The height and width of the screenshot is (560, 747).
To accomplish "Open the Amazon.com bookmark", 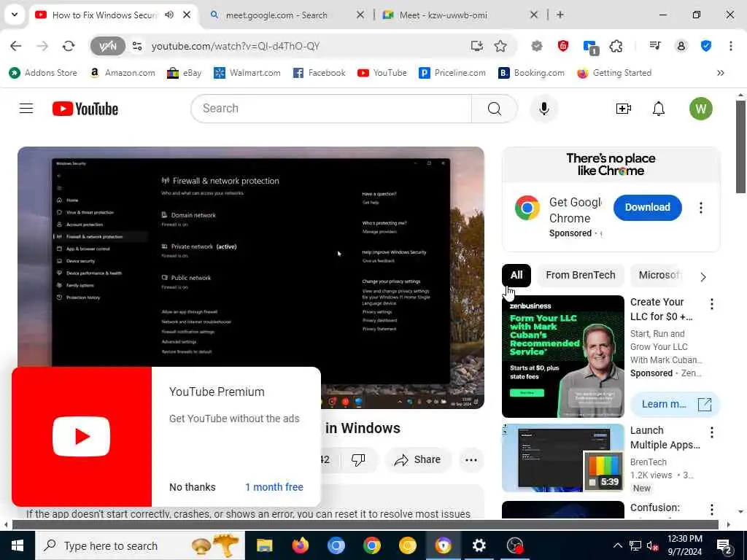I will point(123,73).
